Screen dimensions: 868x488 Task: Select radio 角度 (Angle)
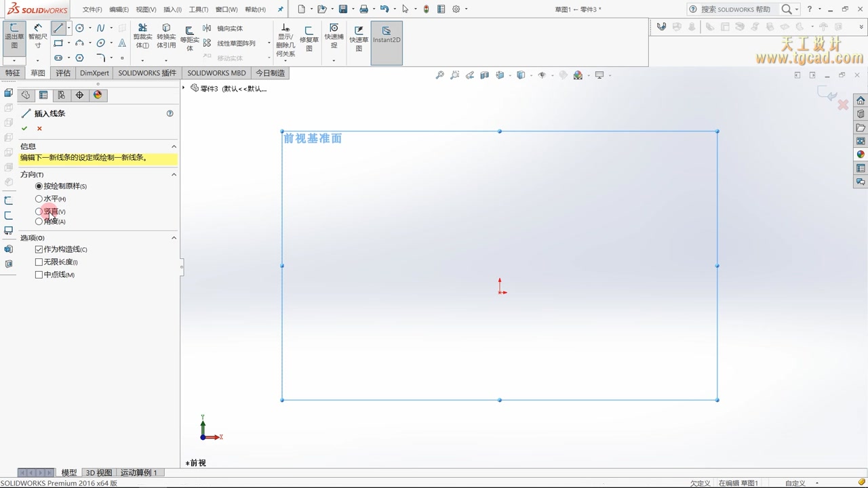[x=39, y=222]
